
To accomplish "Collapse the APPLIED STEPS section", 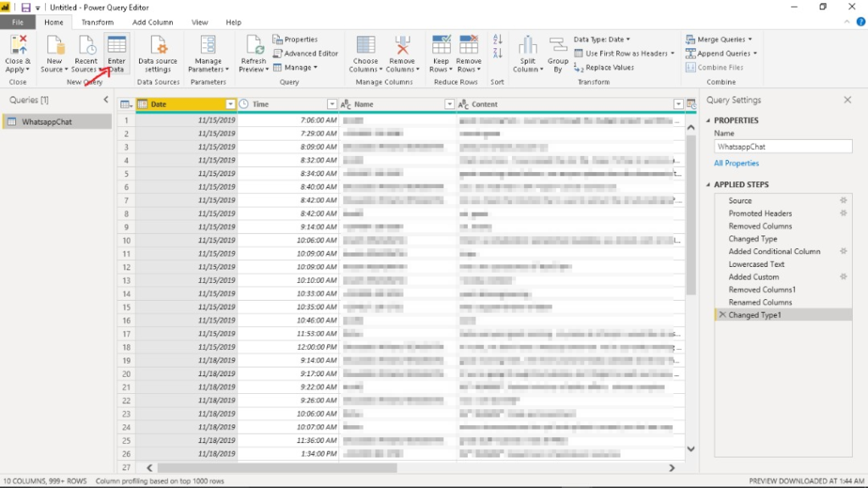I will [708, 184].
